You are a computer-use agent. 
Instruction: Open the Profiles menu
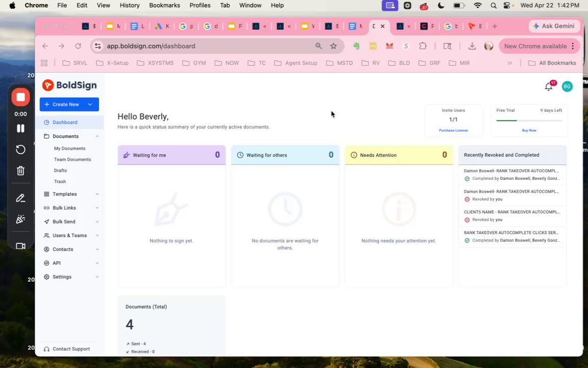point(200,5)
